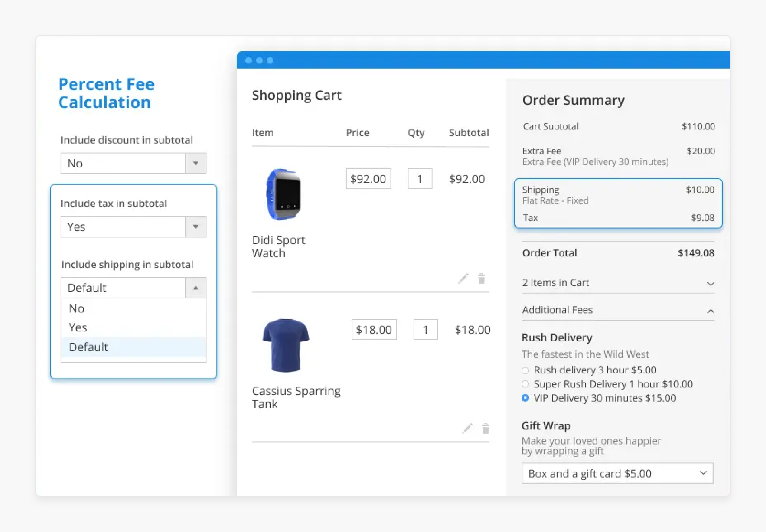
Task: Click the Percent Fee Calculation title
Action: [106, 93]
